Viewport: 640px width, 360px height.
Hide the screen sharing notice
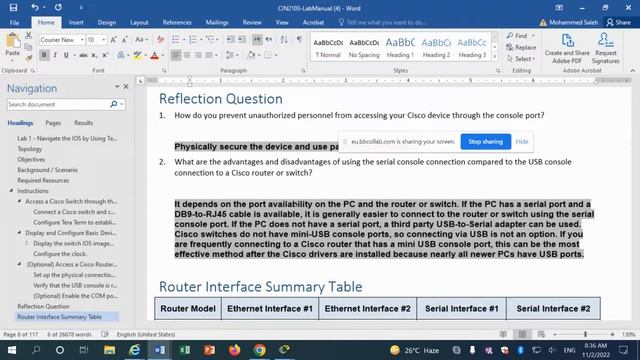(x=522, y=142)
